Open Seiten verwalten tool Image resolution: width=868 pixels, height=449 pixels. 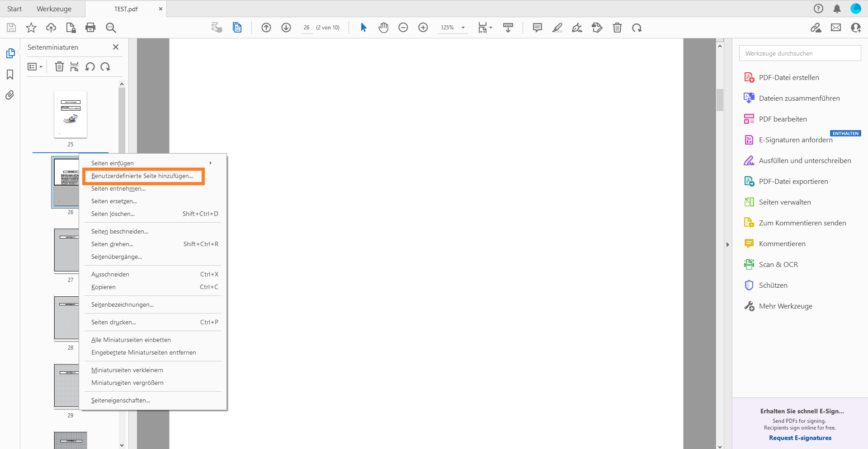coord(785,202)
